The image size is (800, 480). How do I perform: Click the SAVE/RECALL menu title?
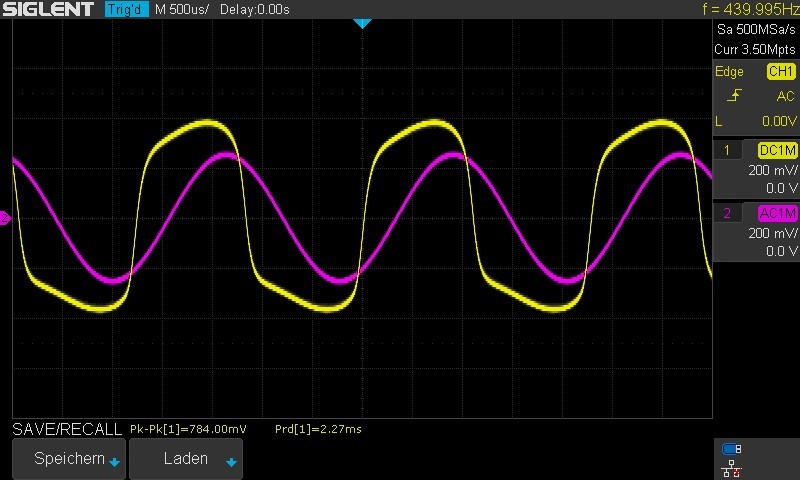click(x=67, y=429)
